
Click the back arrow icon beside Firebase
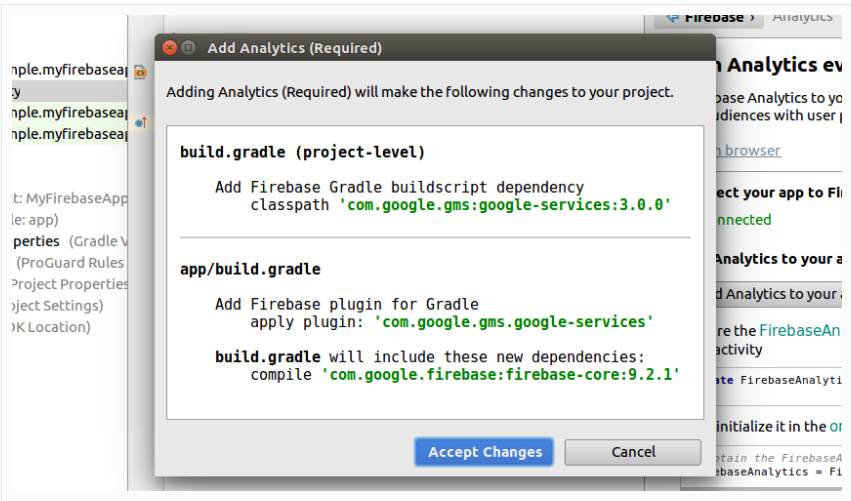[x=671, y=17]
